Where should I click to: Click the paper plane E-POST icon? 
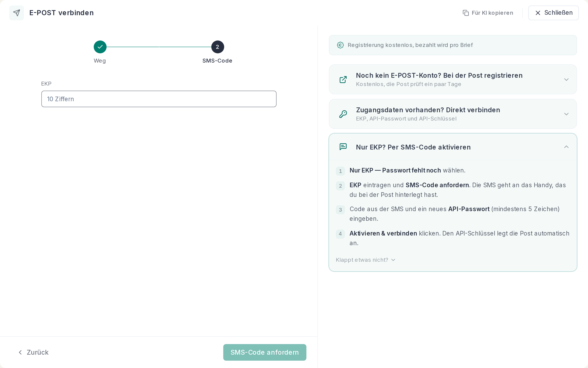[x=17, y=13]
